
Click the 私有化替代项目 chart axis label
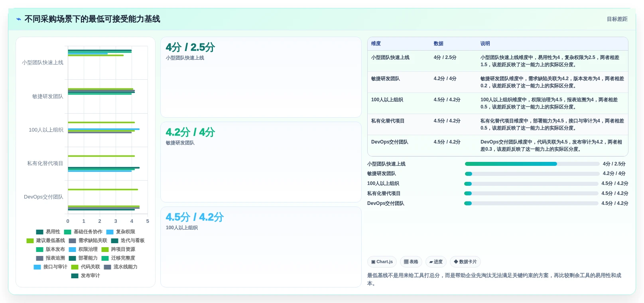click(x=45, y=163)
